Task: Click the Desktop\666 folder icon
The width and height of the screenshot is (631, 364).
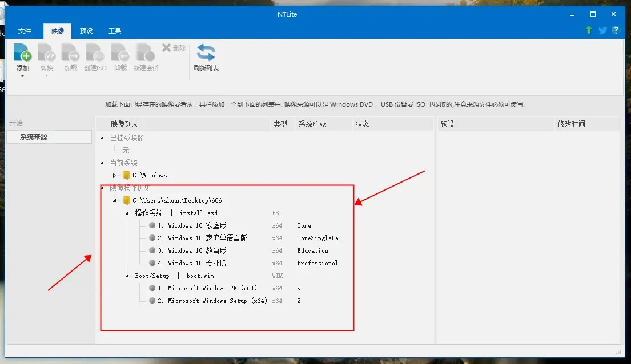Action: point(126,200)
